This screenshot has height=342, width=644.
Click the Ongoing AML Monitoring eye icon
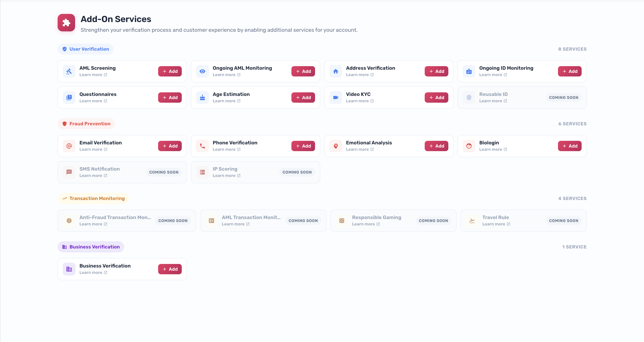pos(202,71)
